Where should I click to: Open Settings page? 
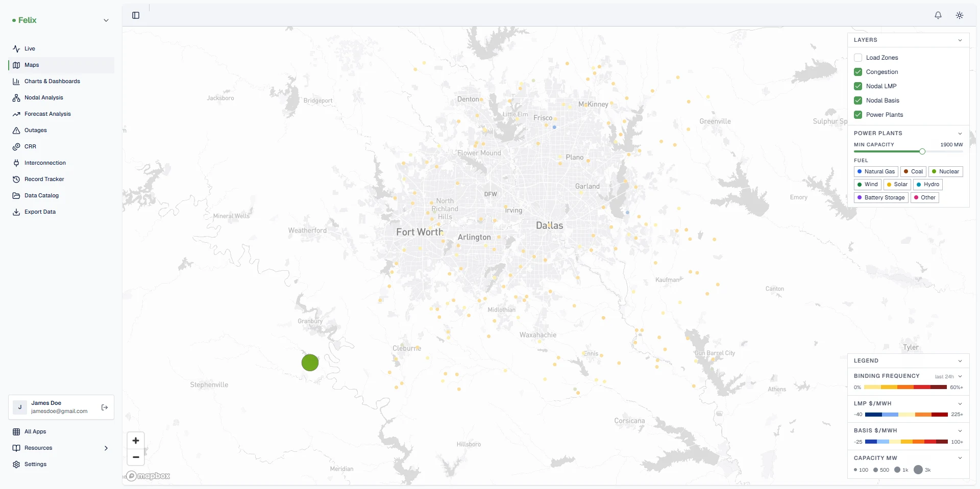click(61, 465)
